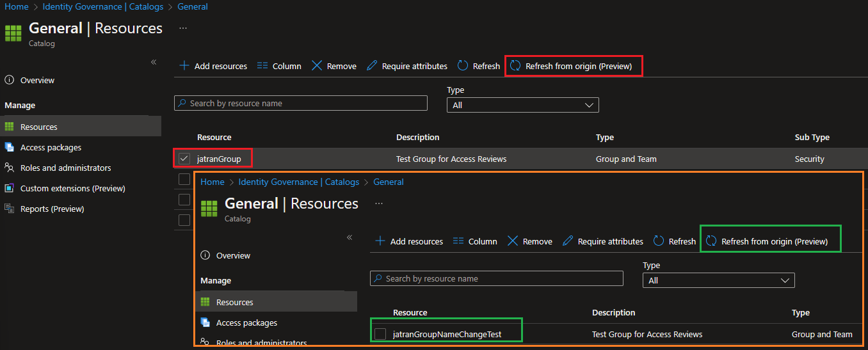
Task: Focus the inset Search by resource name box
Action: point(497,278)
